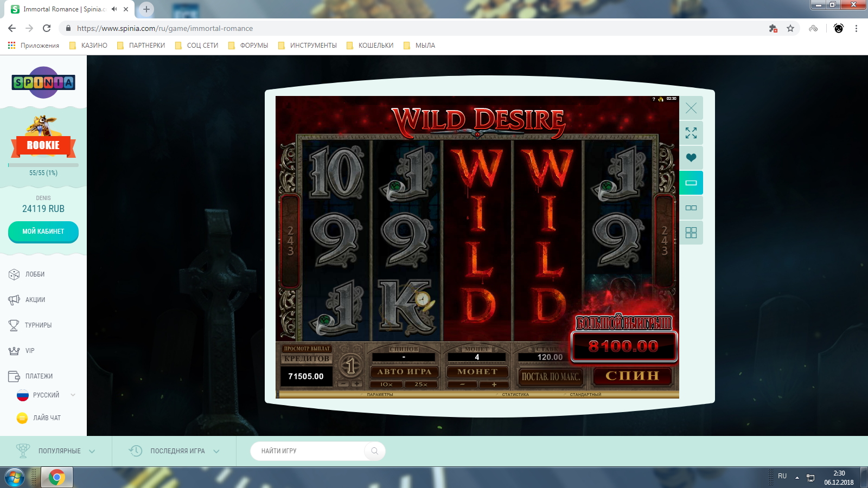
Task: Open МЫЛА bookmarks folder
Action: coord(419,46)
